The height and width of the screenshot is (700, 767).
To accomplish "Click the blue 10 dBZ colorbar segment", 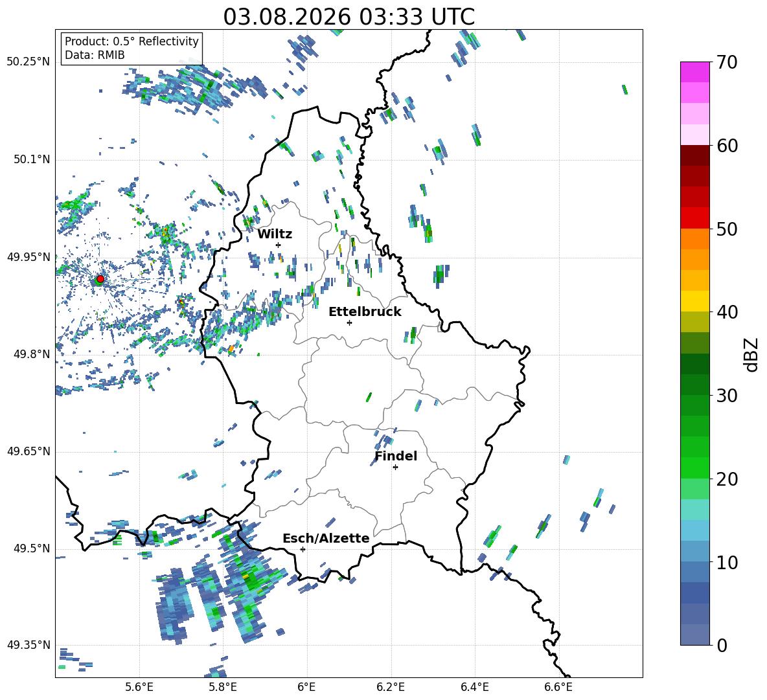I will [x=694, y=552].
